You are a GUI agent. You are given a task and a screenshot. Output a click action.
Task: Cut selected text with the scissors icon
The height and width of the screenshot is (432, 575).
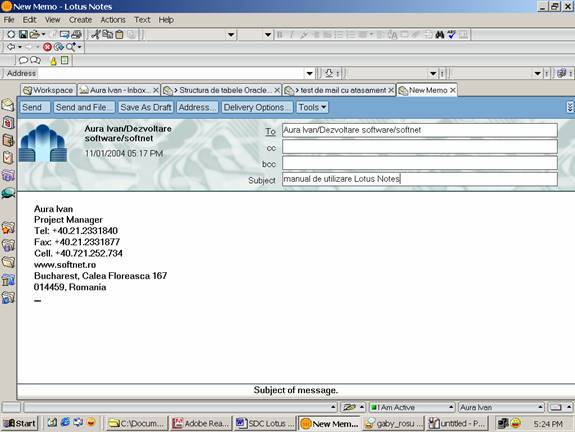(96, 34)
